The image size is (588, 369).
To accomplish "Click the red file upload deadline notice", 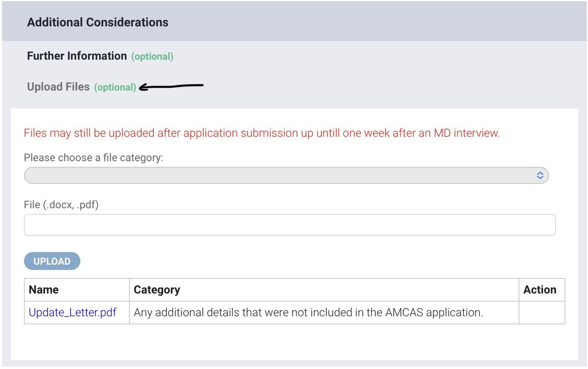I will click(x=262, y=133).
